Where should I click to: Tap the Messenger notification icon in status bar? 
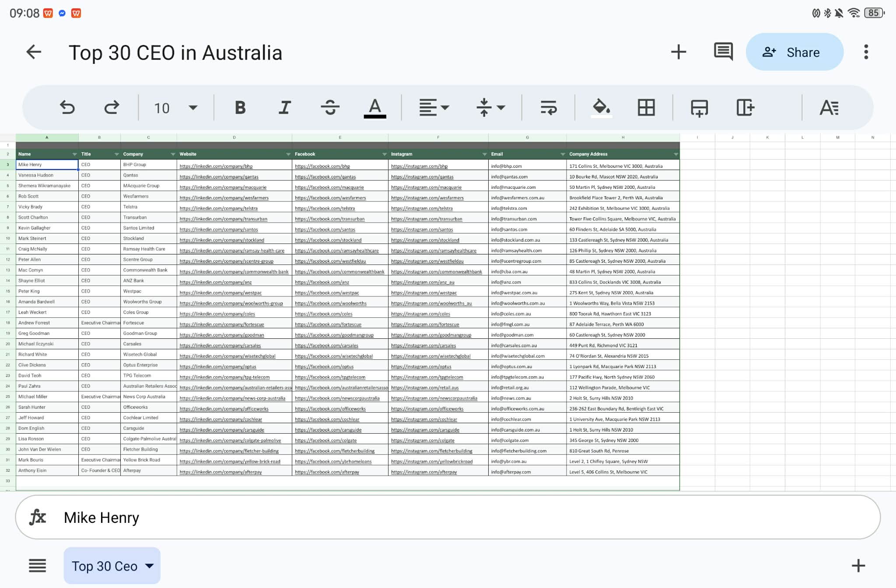(62, 13)
